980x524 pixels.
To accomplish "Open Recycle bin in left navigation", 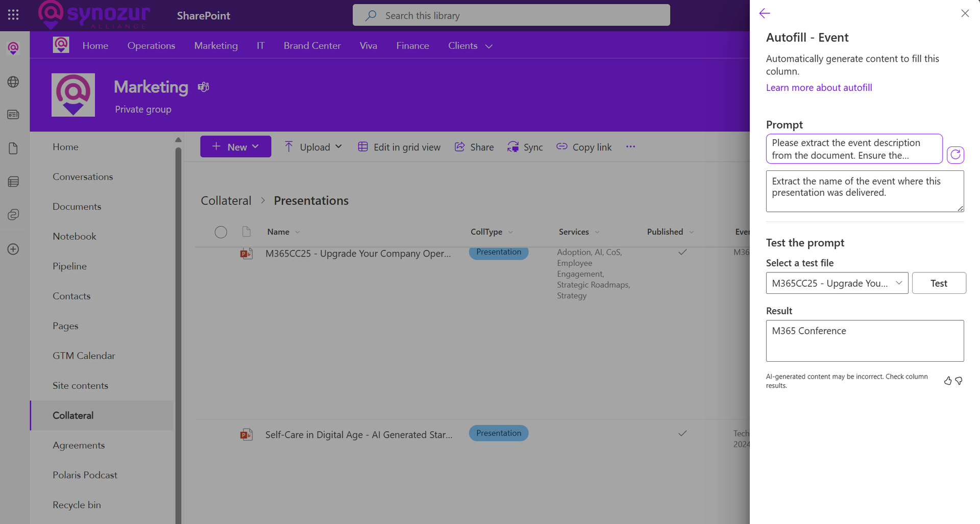I will pyautogui.click(x=77, y=505).
